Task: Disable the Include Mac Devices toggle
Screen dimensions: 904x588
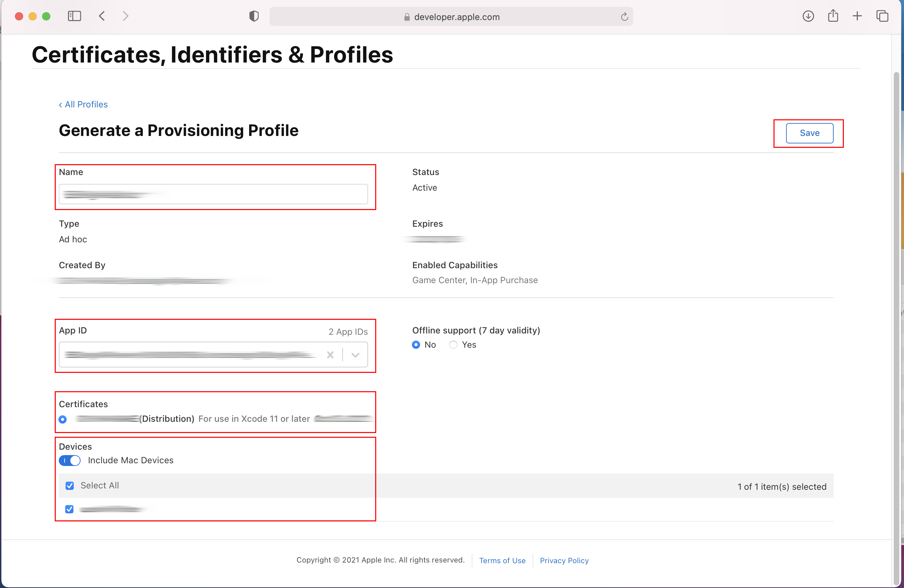Action: point(70,460)
